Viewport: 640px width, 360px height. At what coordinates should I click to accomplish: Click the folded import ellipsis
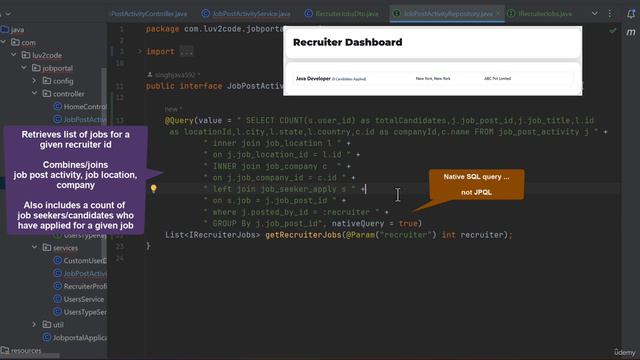pos(186,51)
